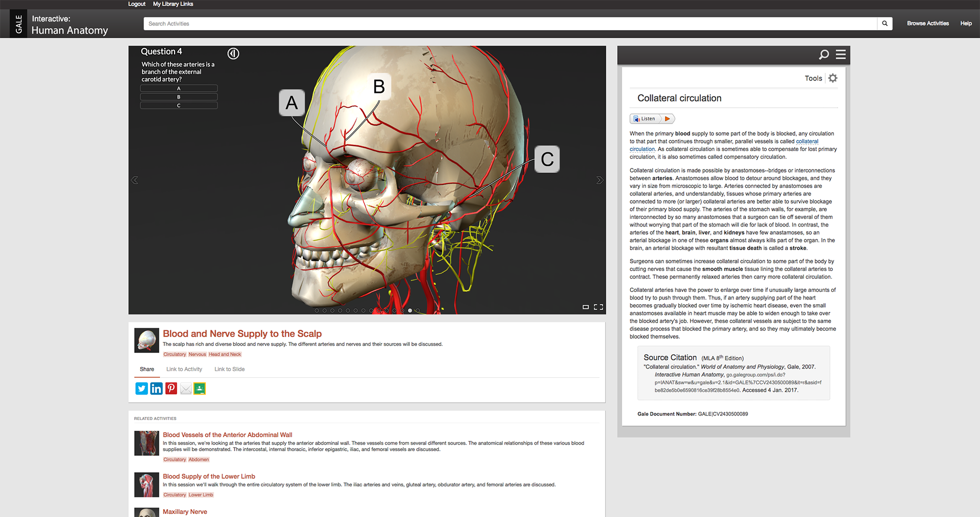Click Scalp activity skull thumbnail
Screen dimensions: 980x517
[146, 340]
